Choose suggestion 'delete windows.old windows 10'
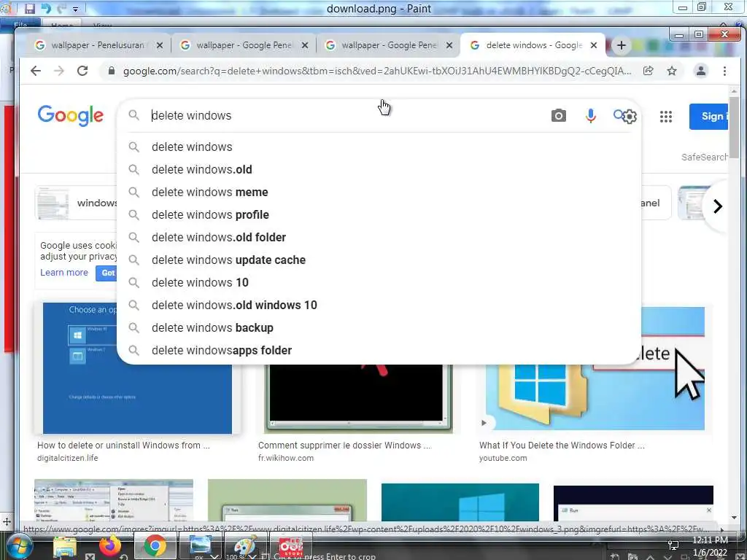 (379, 306)
